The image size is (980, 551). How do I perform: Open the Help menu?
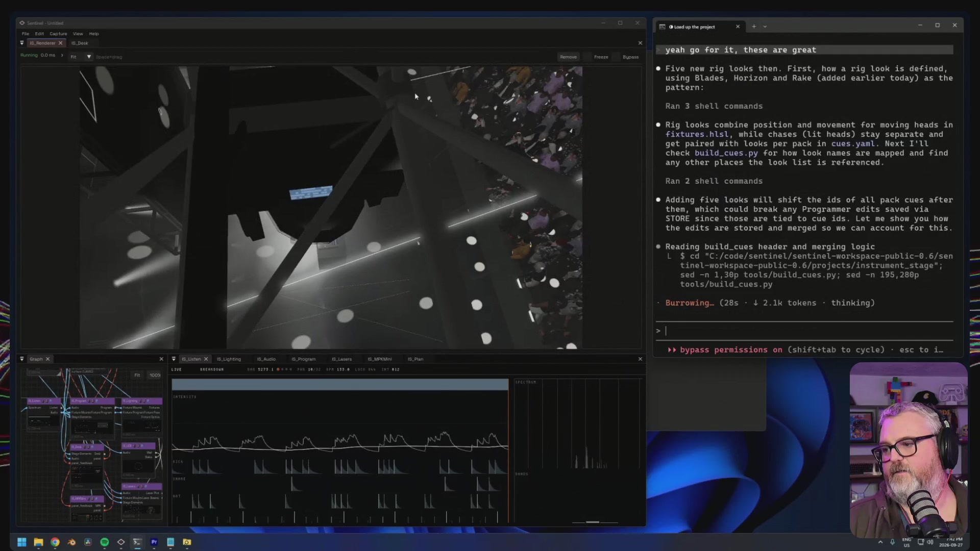[94, 34]
